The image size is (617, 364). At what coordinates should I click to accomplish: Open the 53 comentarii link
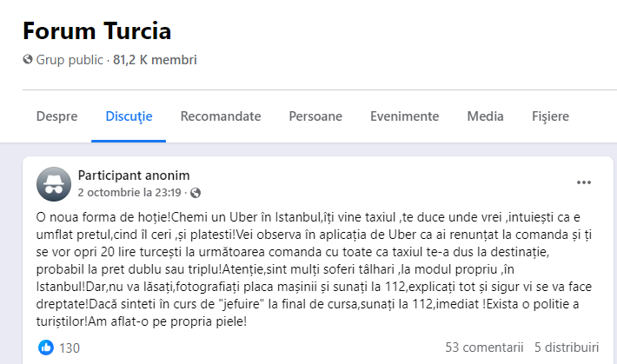485,347
